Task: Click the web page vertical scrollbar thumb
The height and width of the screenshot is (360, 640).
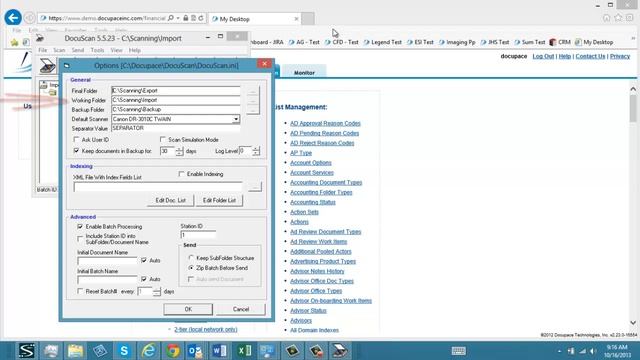Action: (x=633, y=108)
